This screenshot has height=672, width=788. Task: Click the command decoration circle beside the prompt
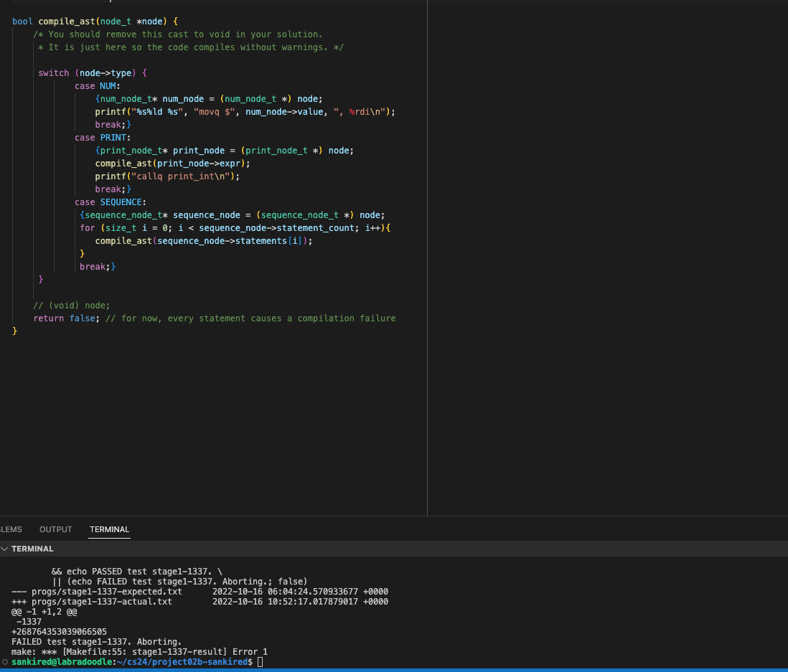click(x=5, y=662)
